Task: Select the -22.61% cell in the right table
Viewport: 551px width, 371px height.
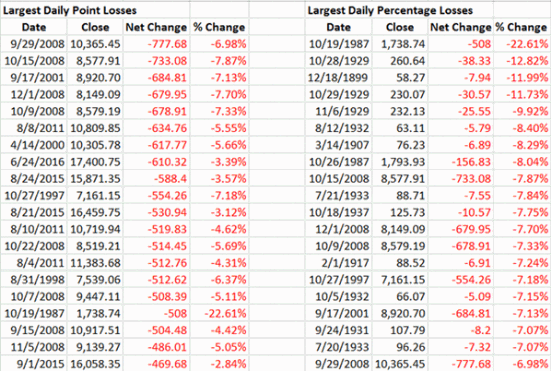Action: [521, 44]
